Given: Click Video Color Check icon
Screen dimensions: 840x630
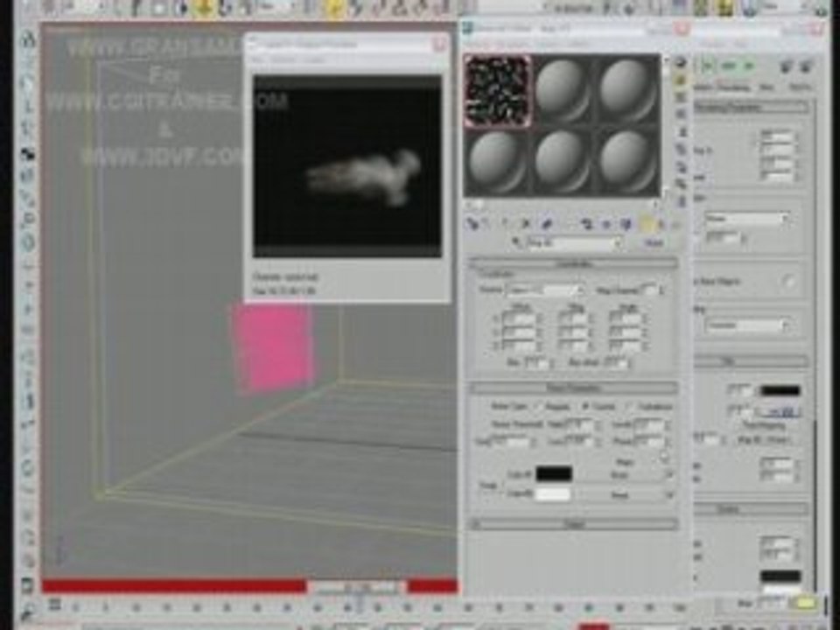Looking at the screenshot, I should tap(681, 131).
